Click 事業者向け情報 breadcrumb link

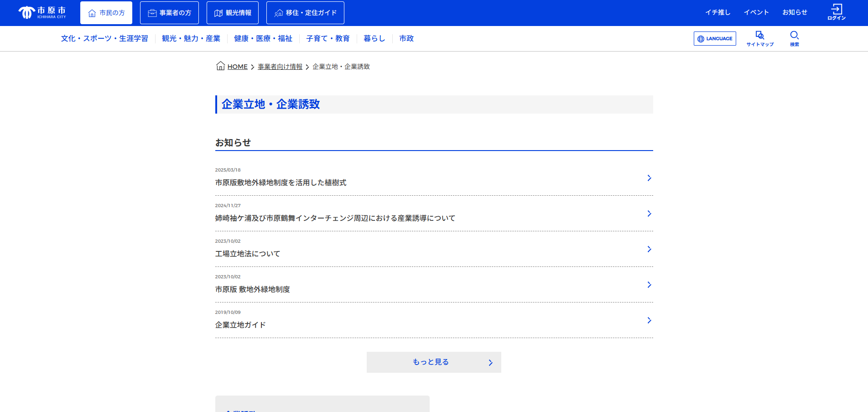click(280, 67)
